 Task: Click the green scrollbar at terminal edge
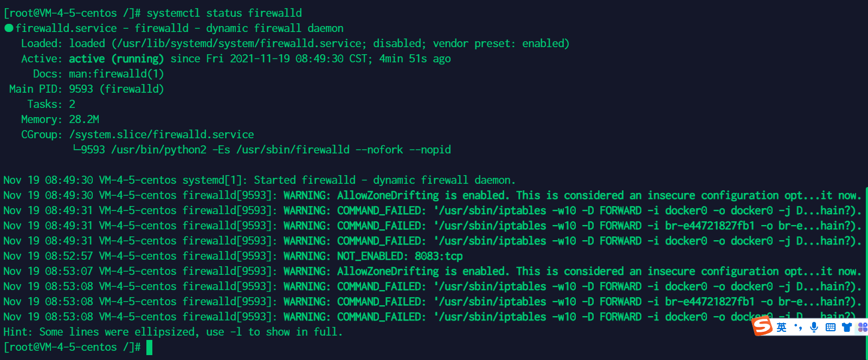866,260
